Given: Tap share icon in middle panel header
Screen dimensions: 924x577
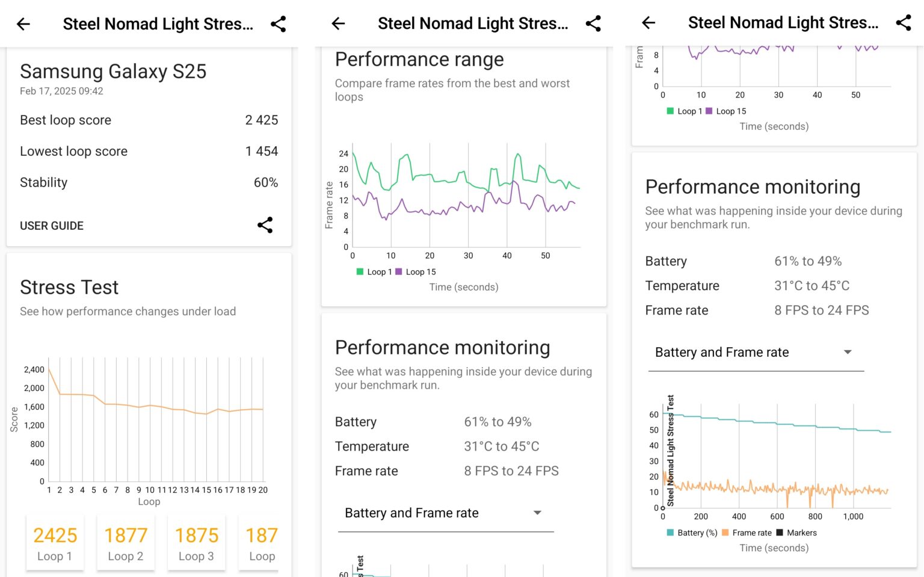Looking at the screenshot, I should pos(593,23).
